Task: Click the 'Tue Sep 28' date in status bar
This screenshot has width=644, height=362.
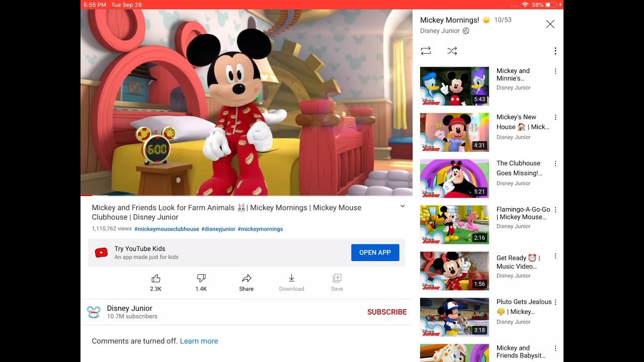Action: tap(126, 5)
